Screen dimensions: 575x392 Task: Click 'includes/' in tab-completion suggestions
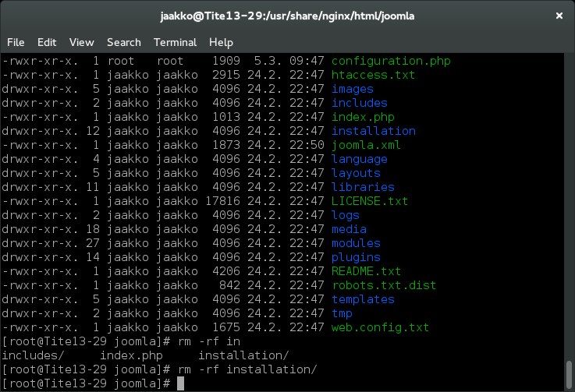pyautogui.click(x=33, y=355)
